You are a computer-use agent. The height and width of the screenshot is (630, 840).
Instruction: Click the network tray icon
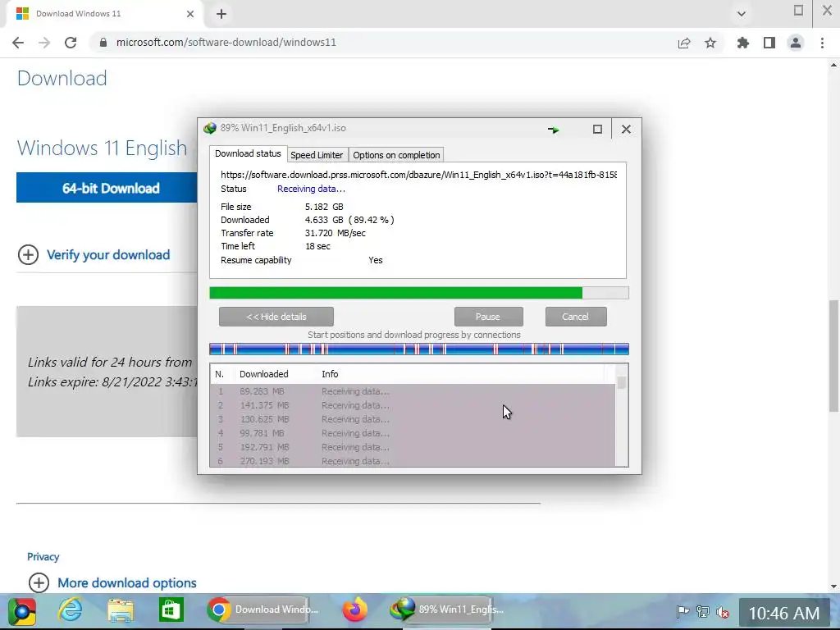(702, 611)
